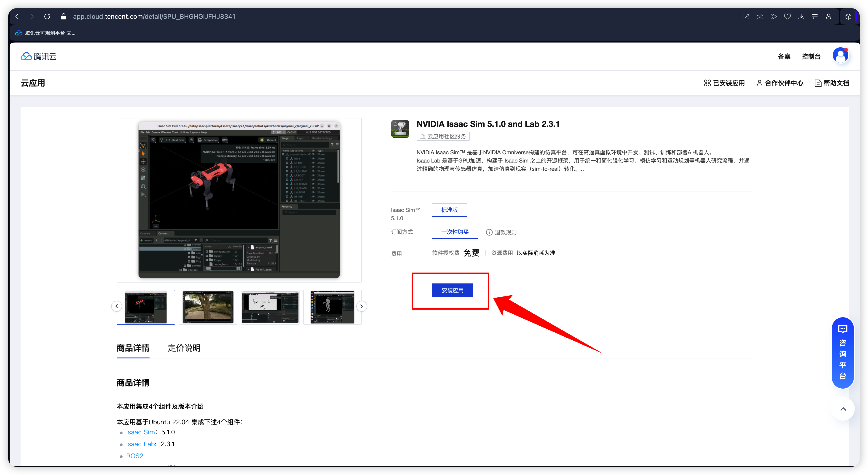Click the browser screenshot camera icon
This screenshot has height=475, width=868.
coord(760,16)
